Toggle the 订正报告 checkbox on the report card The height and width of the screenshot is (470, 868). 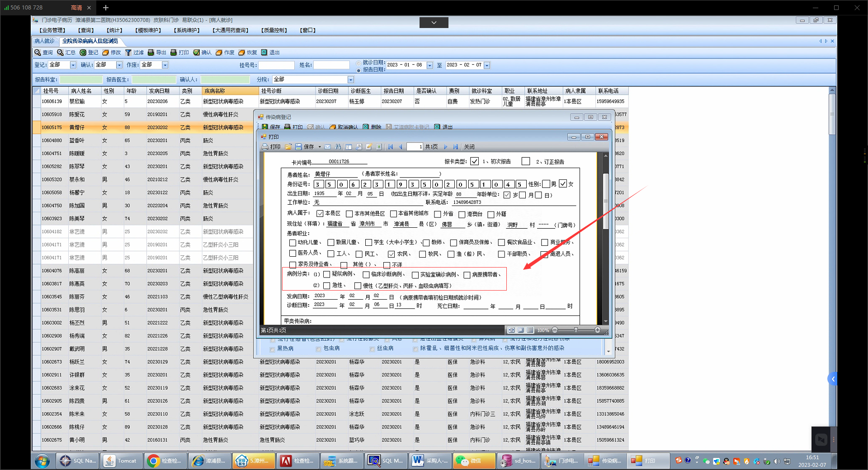tap(526, 161)
